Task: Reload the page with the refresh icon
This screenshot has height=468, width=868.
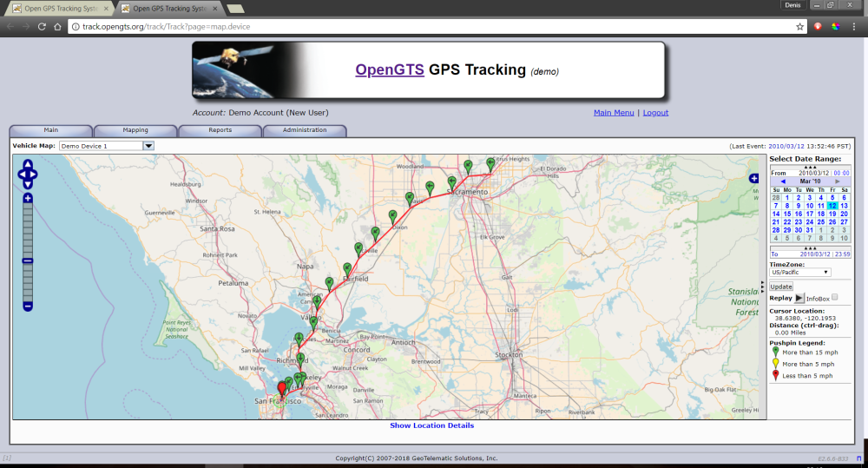Action: click(42, 26)
